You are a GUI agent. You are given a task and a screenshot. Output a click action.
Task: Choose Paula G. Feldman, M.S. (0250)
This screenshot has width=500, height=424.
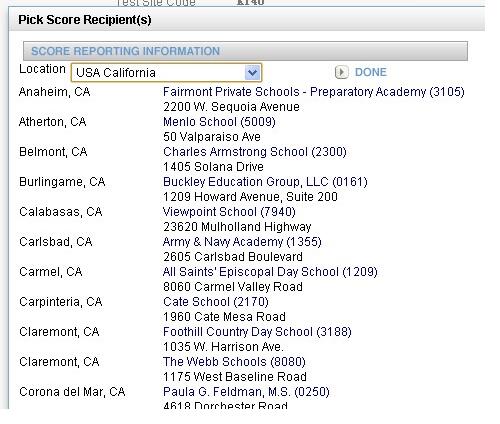click(246, 392)
